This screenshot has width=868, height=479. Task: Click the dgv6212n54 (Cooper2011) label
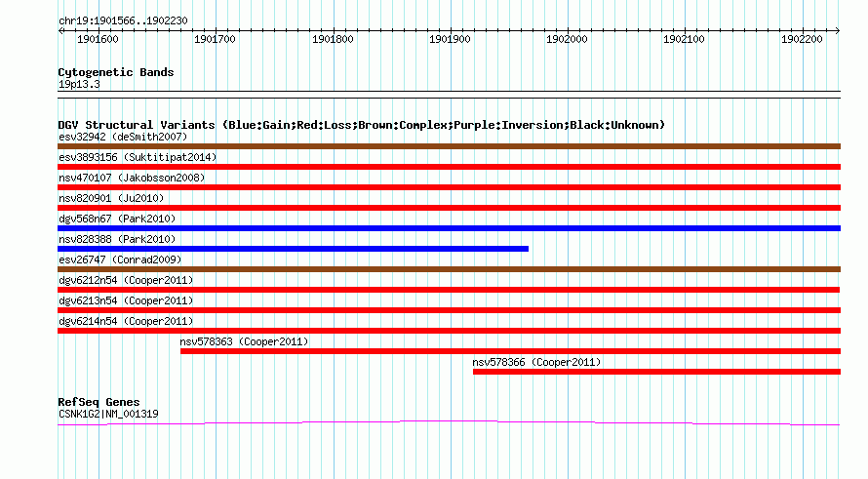[126, 280]
